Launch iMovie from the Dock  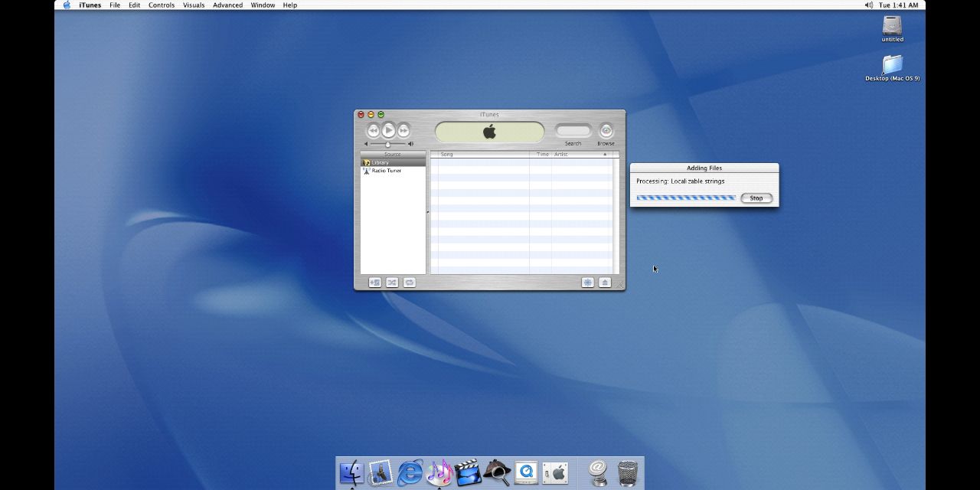coord(468,472)
